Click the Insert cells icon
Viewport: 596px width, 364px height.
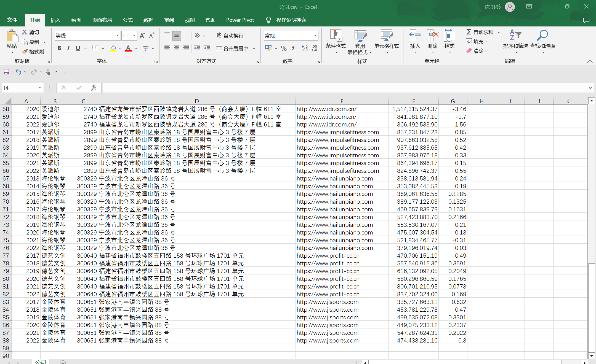pyautogui.click(x=415, y=36)
